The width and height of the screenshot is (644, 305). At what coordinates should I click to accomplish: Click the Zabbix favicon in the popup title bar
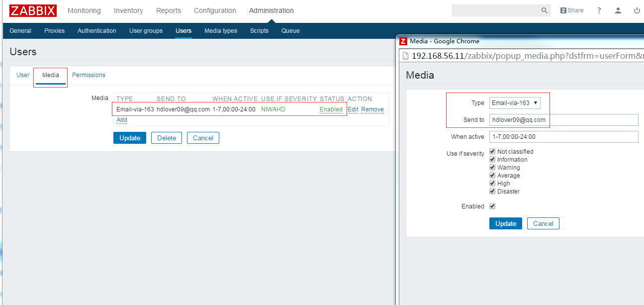pyautogui.click(x=403, y=41)
